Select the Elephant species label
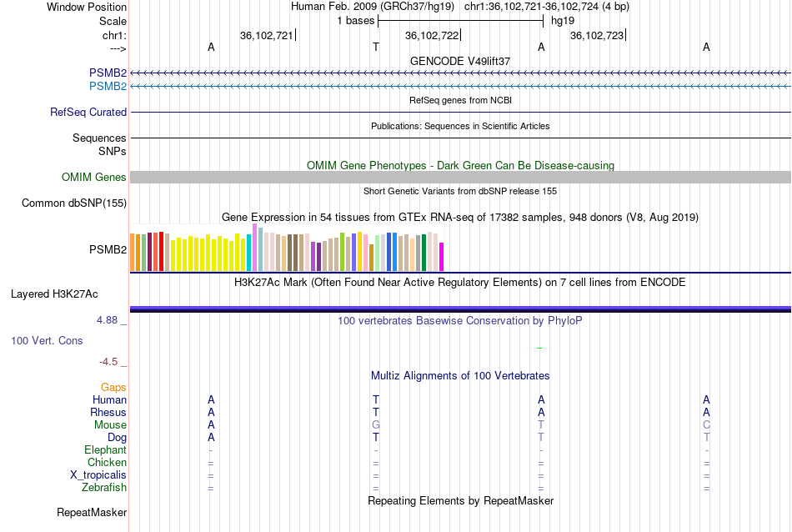The height and width of the screenshot is (532, 792). [x=105, y=449]
